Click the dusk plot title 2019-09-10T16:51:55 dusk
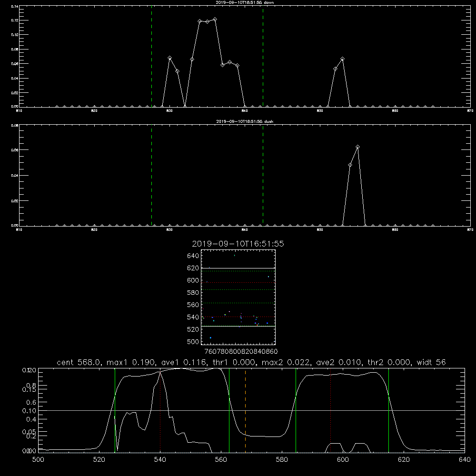The image size is (476, 476). pos(245,121)
